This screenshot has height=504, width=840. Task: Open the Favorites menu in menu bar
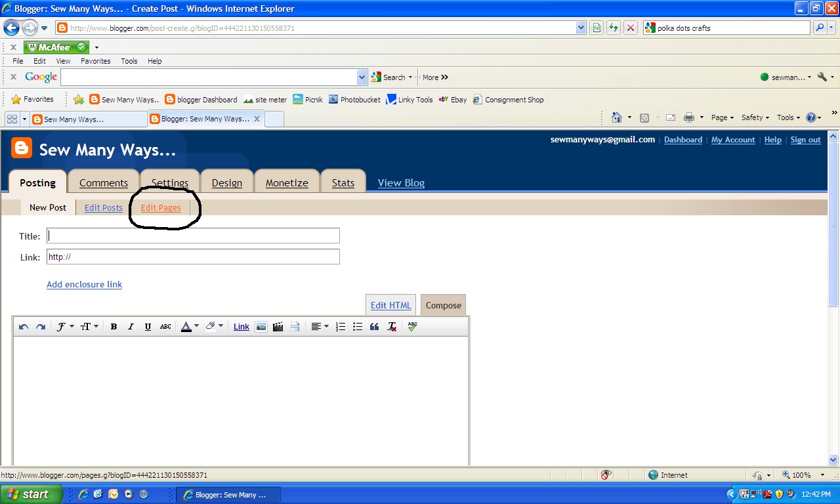pyautogui.click(x=96, y=61)
